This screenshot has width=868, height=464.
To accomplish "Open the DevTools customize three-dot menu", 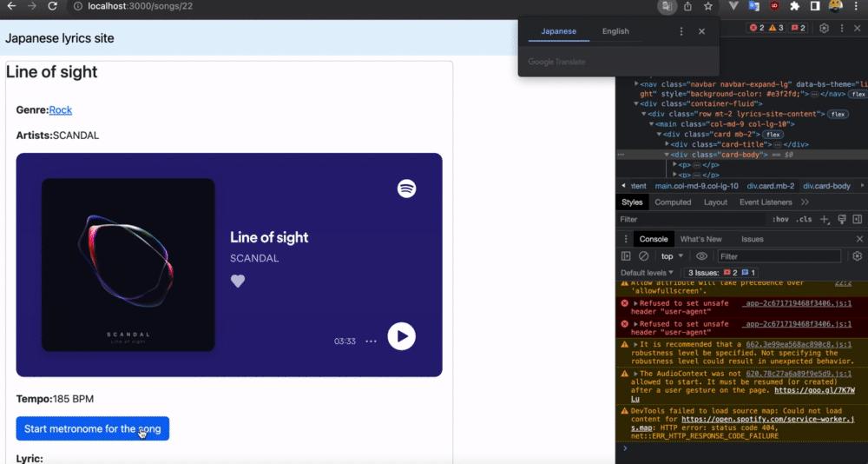I will (x=842, y=29).
